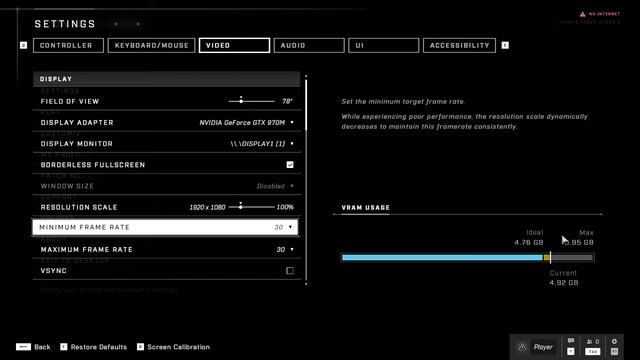Click the 100% resolution scale value
Image resolution: width=640 pixels, height=360 pixels.
click(x=285, y=207)
